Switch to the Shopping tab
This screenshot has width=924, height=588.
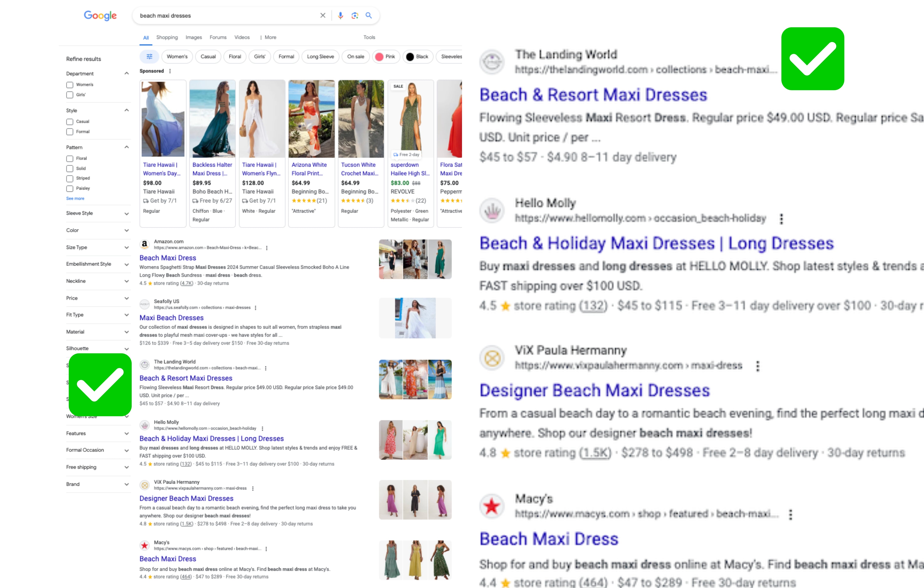(167, 37)
